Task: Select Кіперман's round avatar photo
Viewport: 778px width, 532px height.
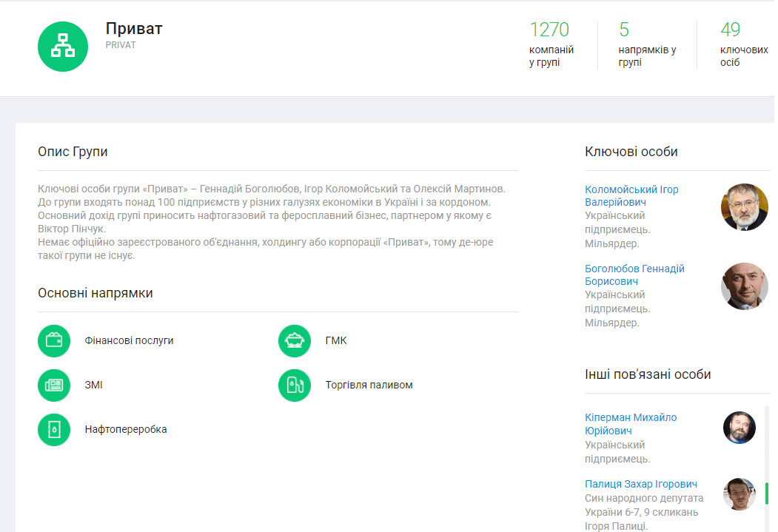Action: click(739, 428)
